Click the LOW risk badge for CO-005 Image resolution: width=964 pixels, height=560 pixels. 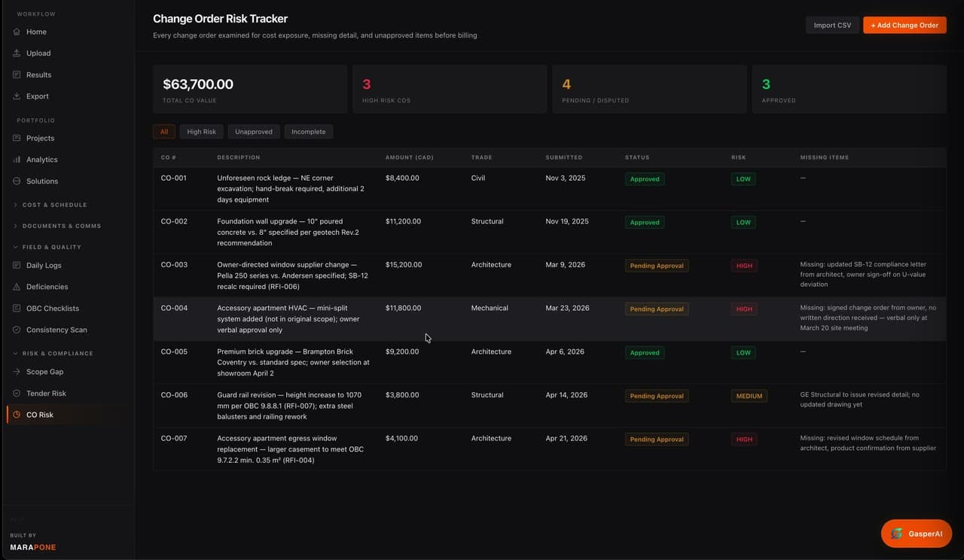click(743, 352)
